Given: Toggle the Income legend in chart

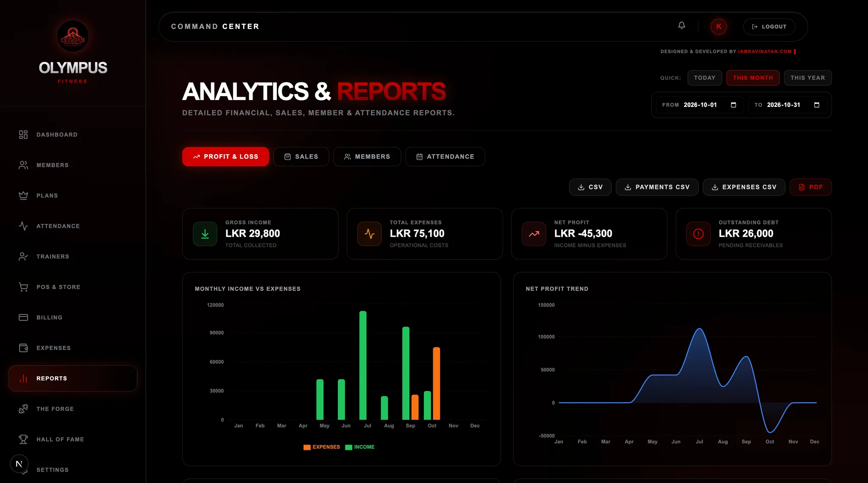Looking at the screenshot, I should (360, 447).
